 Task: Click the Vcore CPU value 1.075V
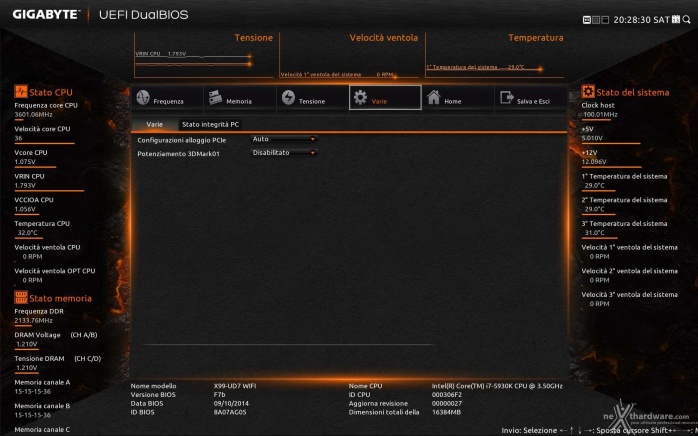[25, 162]
